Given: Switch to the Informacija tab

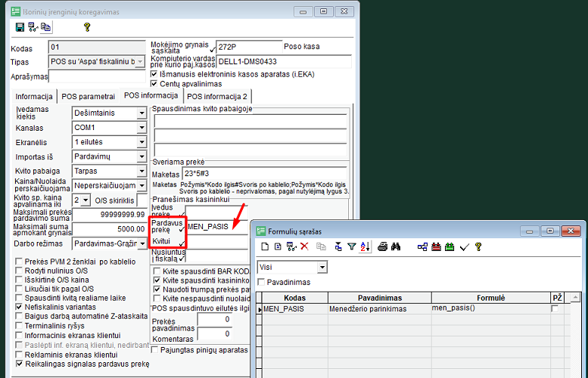Looking at the screenshot, I should (x=34, y=96).
